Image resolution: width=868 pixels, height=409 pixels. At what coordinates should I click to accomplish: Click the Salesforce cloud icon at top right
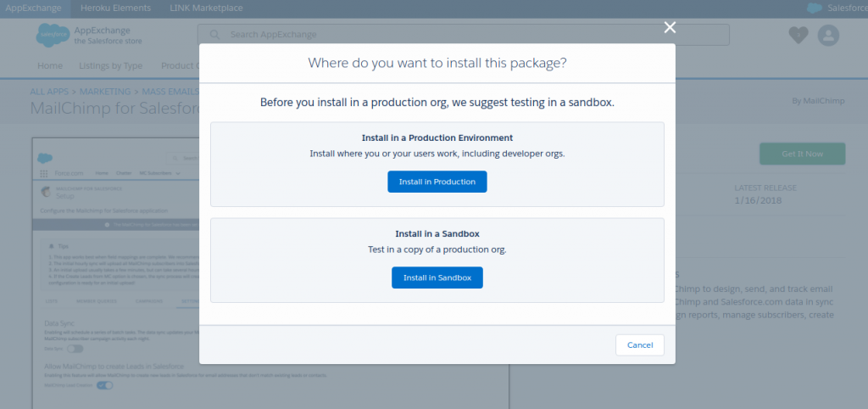[x=815, y=8]
